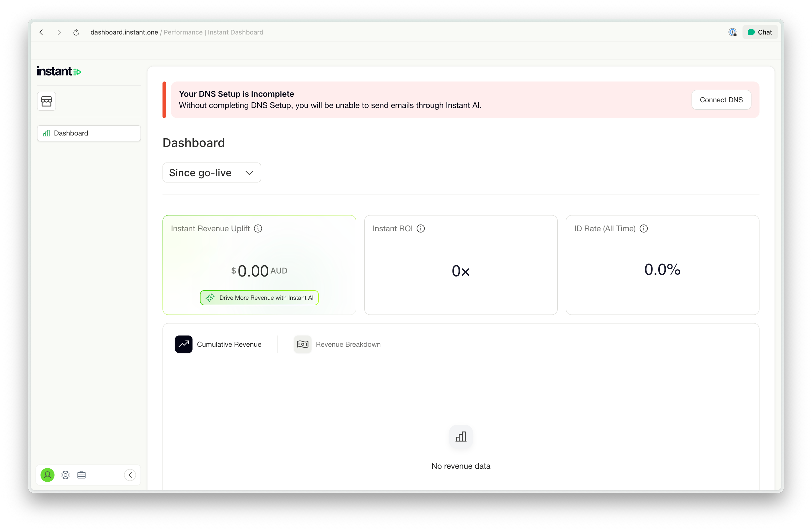Show info tooltip for Instant ROI

[421, 229]
